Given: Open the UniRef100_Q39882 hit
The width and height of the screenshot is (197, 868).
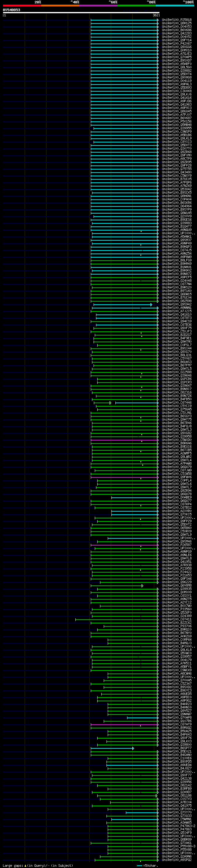Looking at the screenshot, I should click(176, 71).
